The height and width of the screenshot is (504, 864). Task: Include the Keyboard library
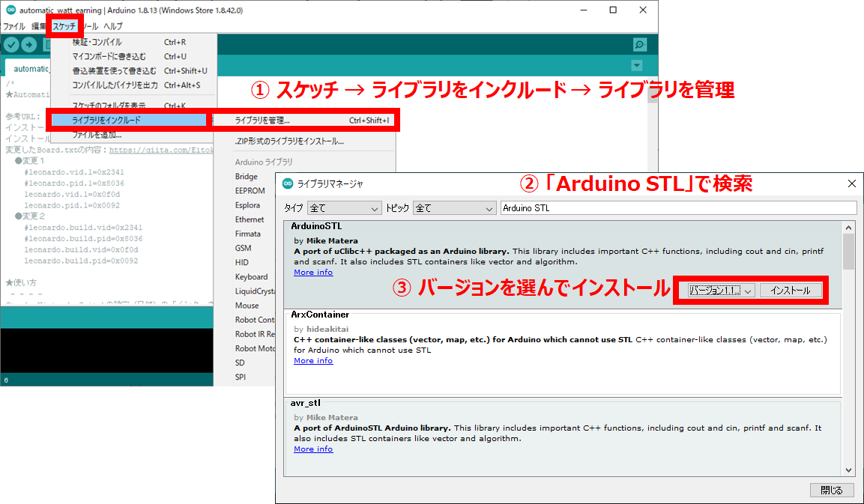coord(251,276)
